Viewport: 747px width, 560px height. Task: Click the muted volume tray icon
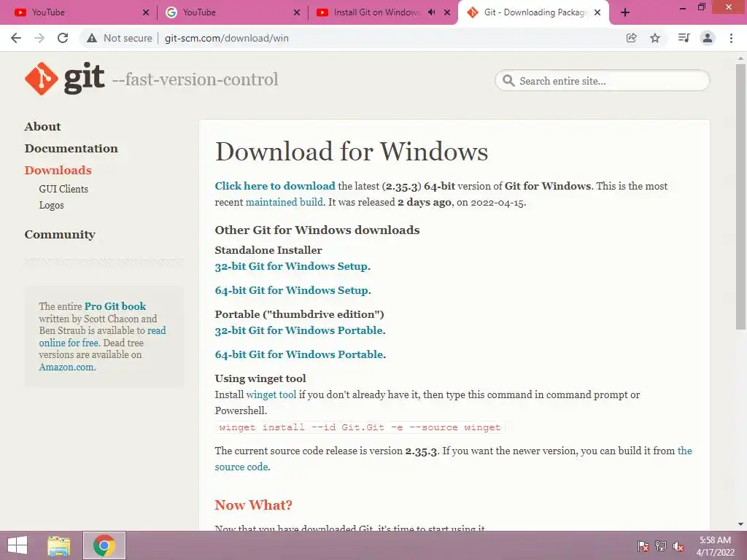pyautogui.click(x=678, y=545)
